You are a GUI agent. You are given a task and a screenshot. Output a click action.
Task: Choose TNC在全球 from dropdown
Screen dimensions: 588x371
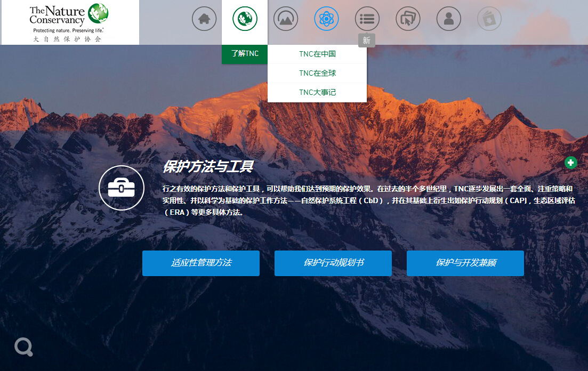(x=317, y=73)
